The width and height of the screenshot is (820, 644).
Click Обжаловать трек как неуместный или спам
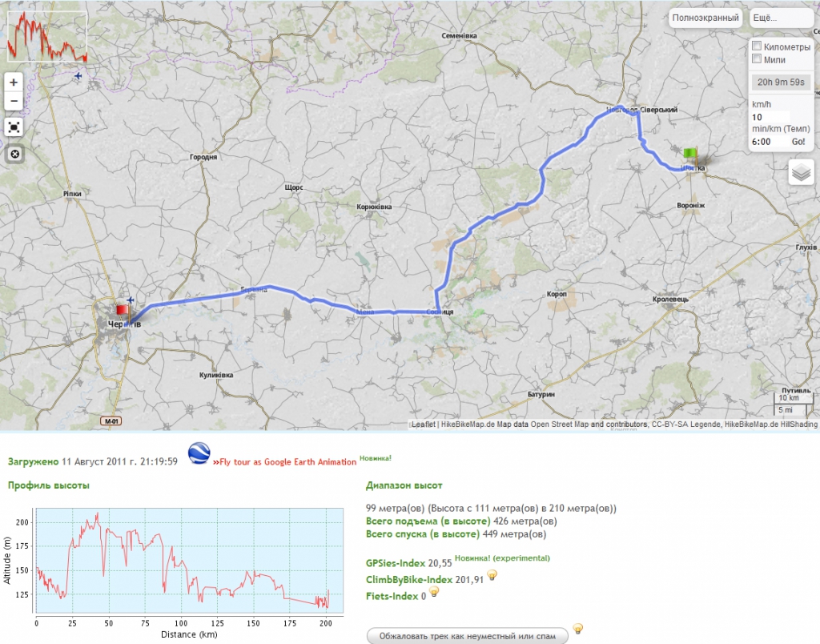tap(467, 636)
